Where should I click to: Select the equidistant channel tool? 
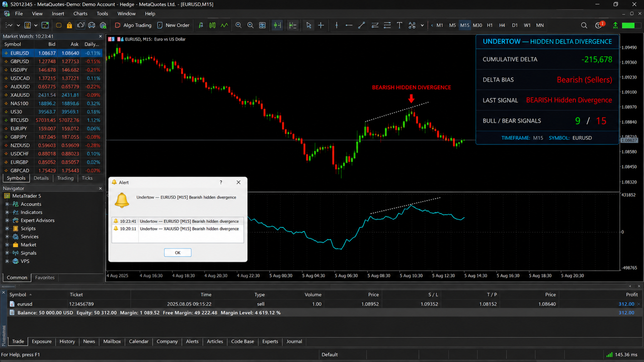coord(375,25)
